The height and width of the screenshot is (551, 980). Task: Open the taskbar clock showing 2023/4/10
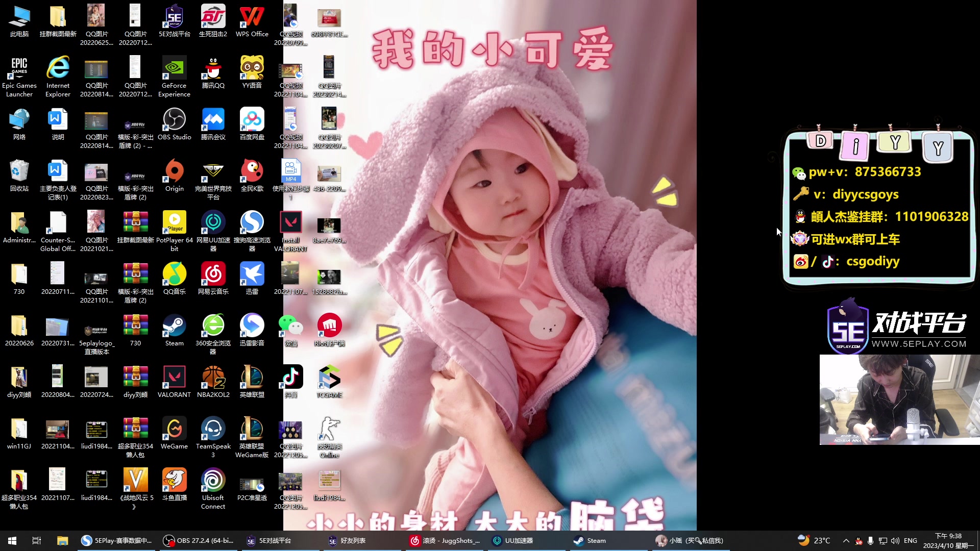tap(948, 541)
